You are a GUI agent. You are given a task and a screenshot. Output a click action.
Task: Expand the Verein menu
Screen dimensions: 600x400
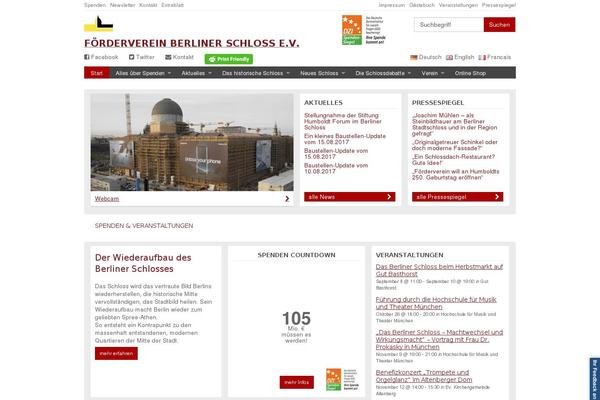[x=433, y=73]
